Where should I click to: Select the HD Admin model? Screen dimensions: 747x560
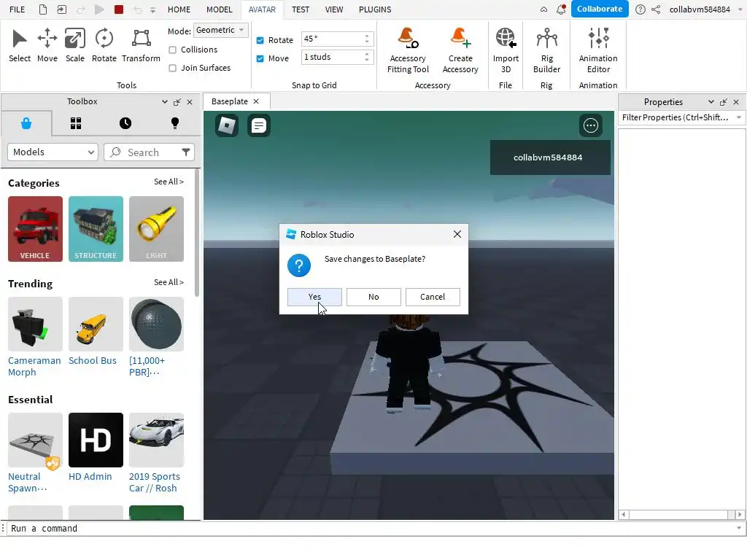(x=96, y=447)
